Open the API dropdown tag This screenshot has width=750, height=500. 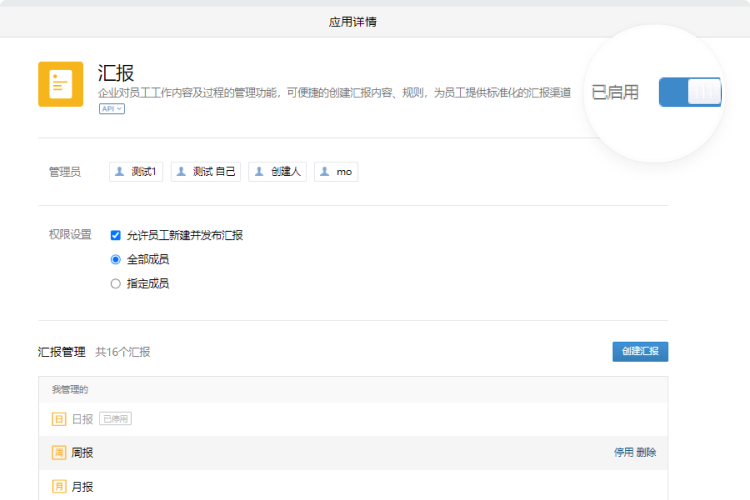(112, 109)
